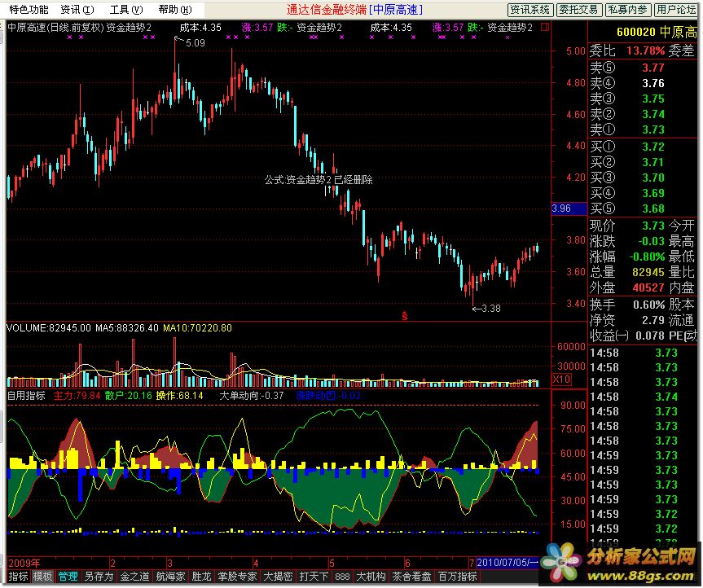Image resolution: width=703 pixels, height=588 pixels.
Task: Select the 指标 tab at the bottom
Action: [19, 577]
